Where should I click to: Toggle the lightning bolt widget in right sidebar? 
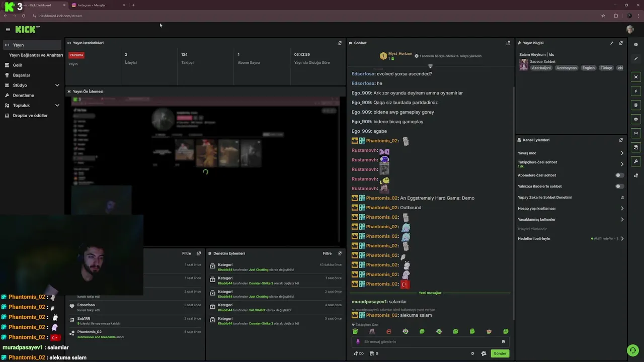636,91
